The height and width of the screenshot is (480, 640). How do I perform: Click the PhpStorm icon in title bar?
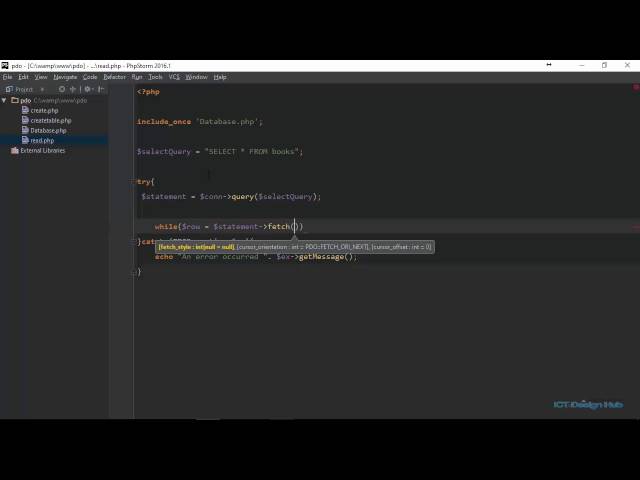(5, 65)
